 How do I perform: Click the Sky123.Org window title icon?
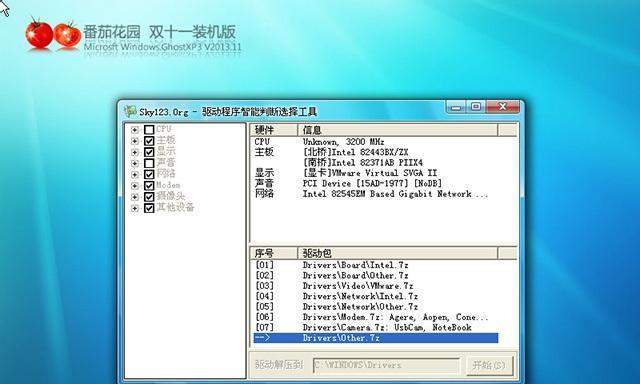click(130, 111)
